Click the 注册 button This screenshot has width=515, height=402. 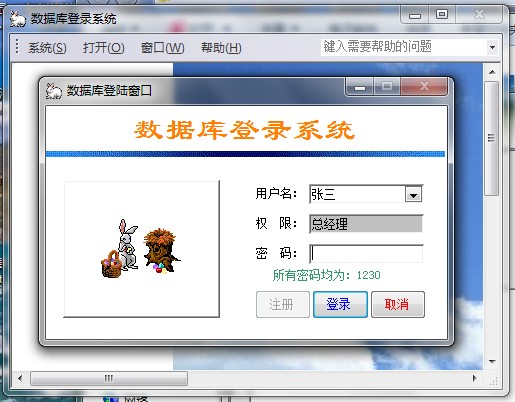tap(283, 304)
